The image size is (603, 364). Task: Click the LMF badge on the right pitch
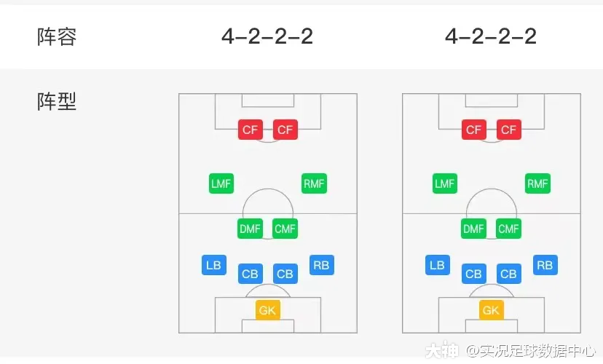[x=444, y=184]
